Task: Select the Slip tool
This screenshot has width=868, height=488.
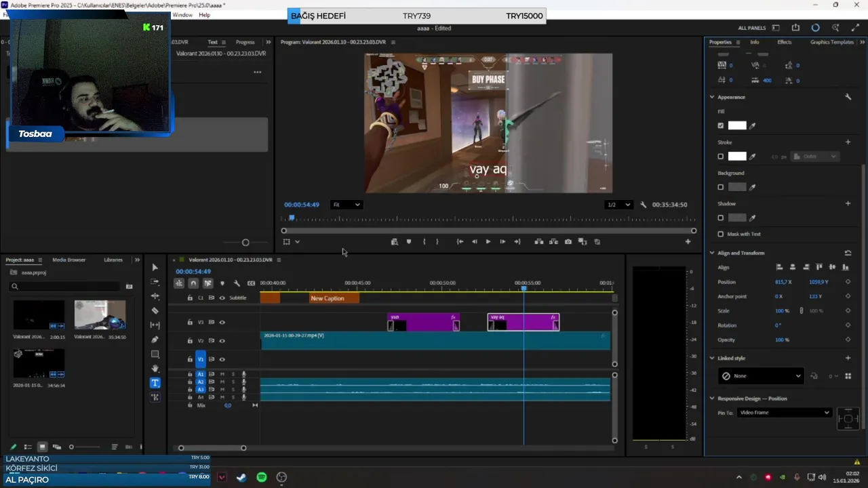Action: 155,325
